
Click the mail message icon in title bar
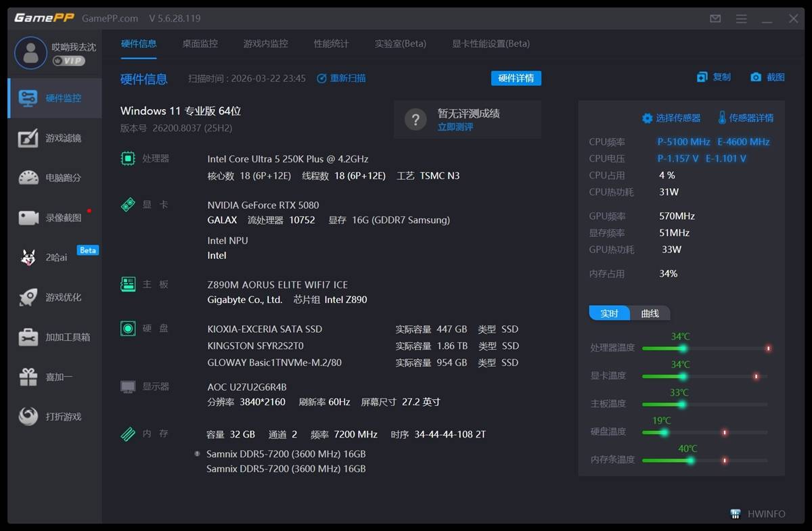click(x=715, y=19)
